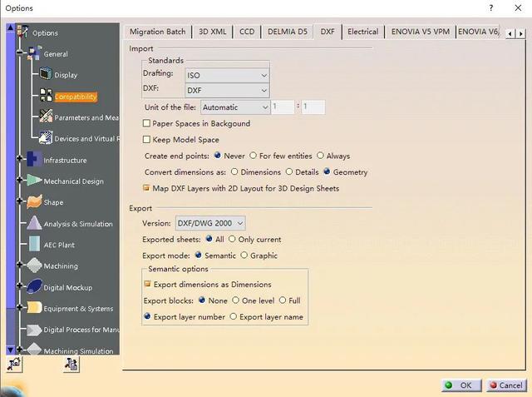The height and width of the screenshot is (397, 532).
Task: Select the Analysis & Simulation icon
Action: coord(33,223)
